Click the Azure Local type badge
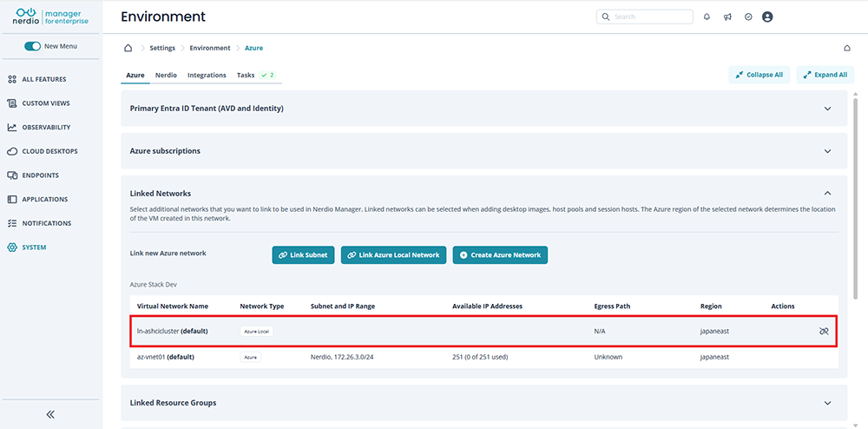 256,331
